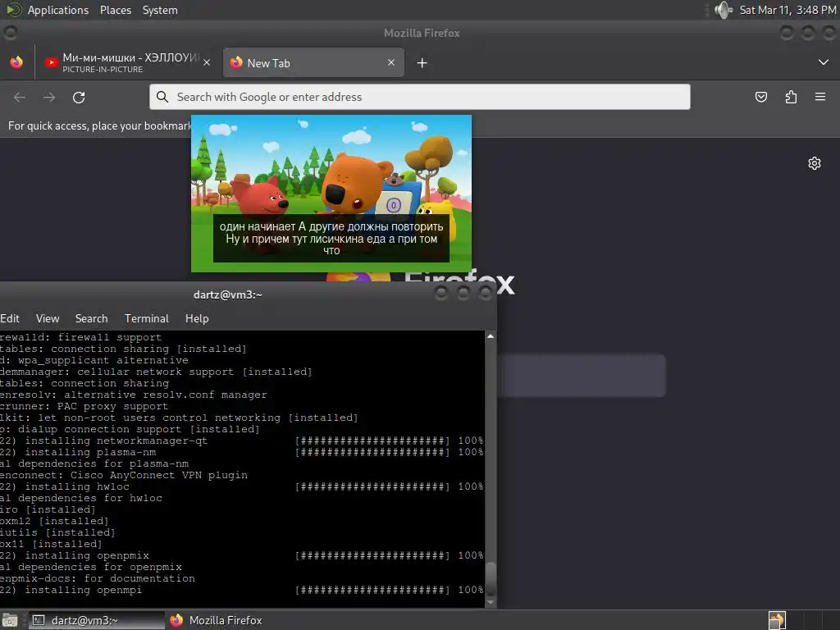840x630 pixels.
Task: Open the Applications menu in top panel
Action: [x=58, y=10]
